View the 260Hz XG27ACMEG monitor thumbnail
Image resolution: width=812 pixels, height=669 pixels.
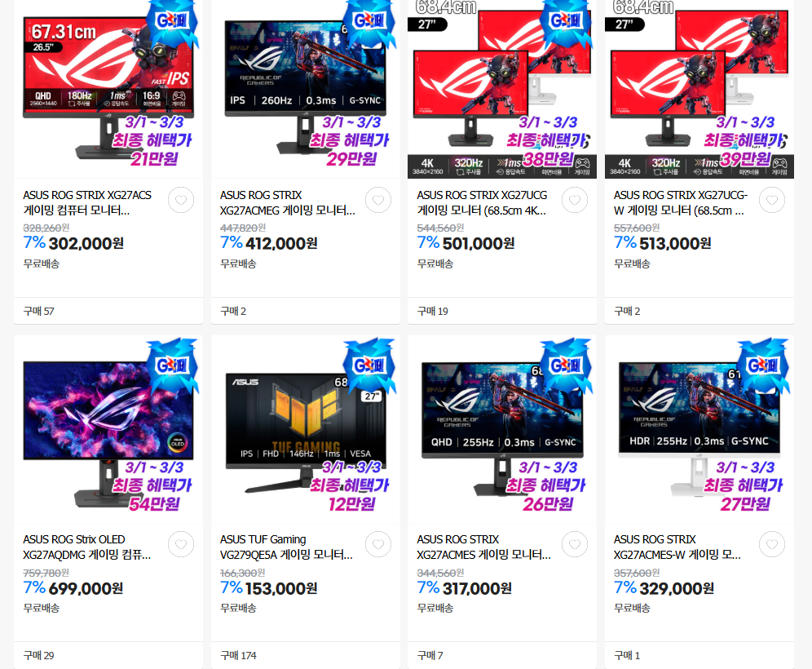point(306,89)
